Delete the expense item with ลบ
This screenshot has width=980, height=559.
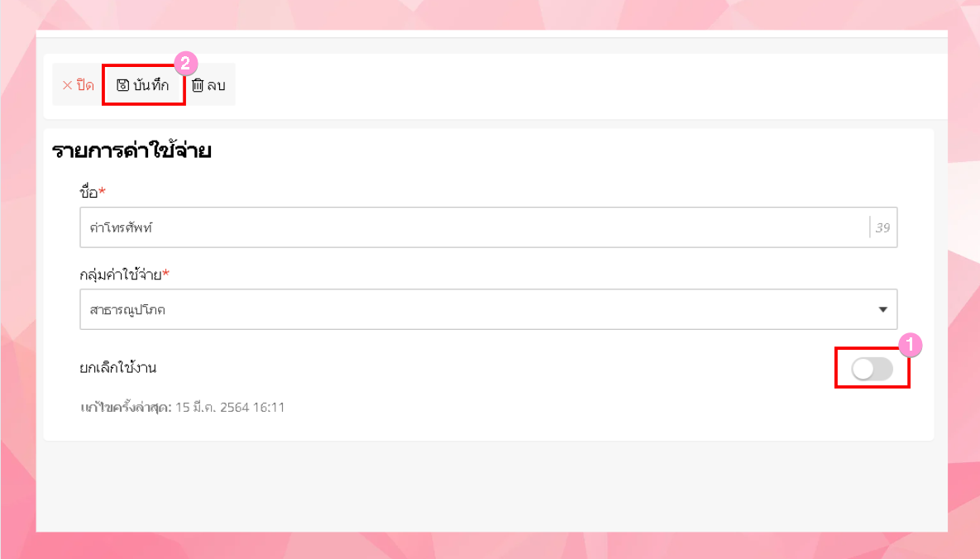pos(217,85)
